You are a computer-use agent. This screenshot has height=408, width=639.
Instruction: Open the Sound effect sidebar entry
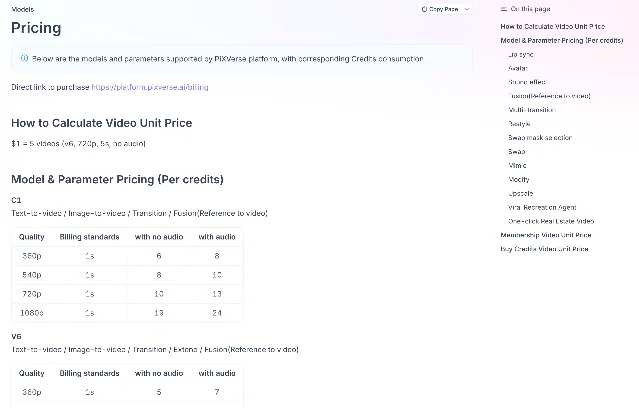coord(527,82)
